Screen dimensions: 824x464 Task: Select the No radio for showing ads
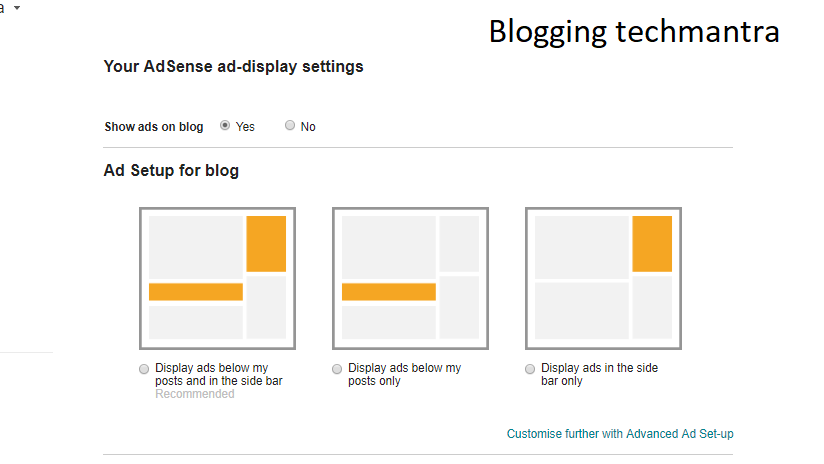290,126
